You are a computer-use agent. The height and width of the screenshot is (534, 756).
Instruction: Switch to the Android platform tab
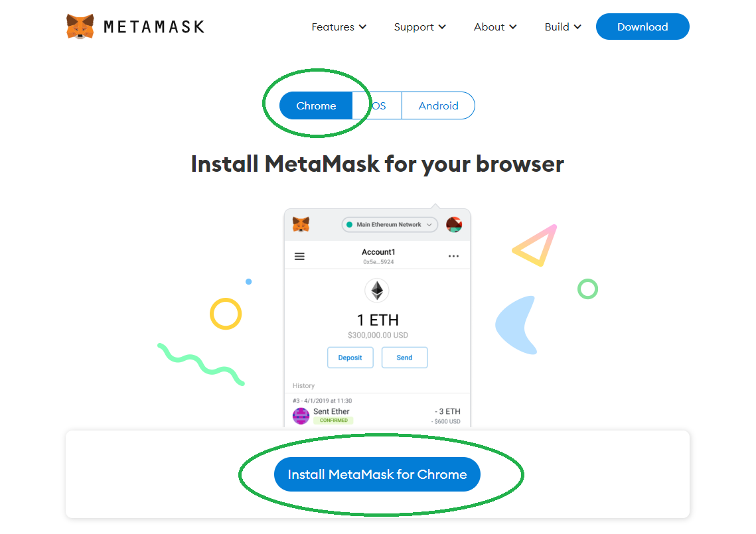(x=438, y=105)
